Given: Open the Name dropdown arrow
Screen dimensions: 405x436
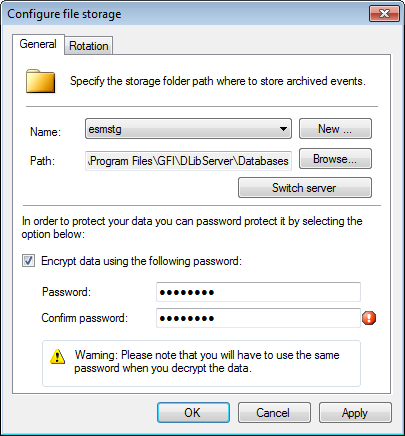Looking at the screenshot, I should 283,129.
